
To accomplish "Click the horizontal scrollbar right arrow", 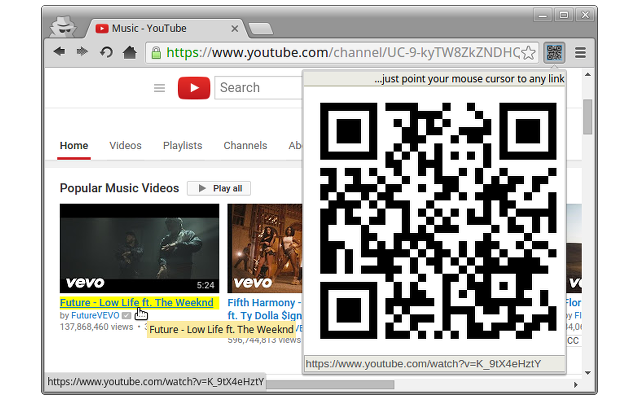I will tap(576, 384).
